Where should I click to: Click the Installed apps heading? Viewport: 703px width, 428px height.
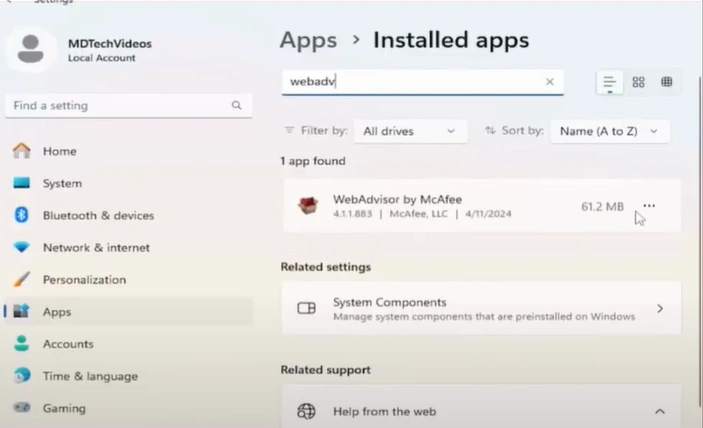(x=451, y=40)
